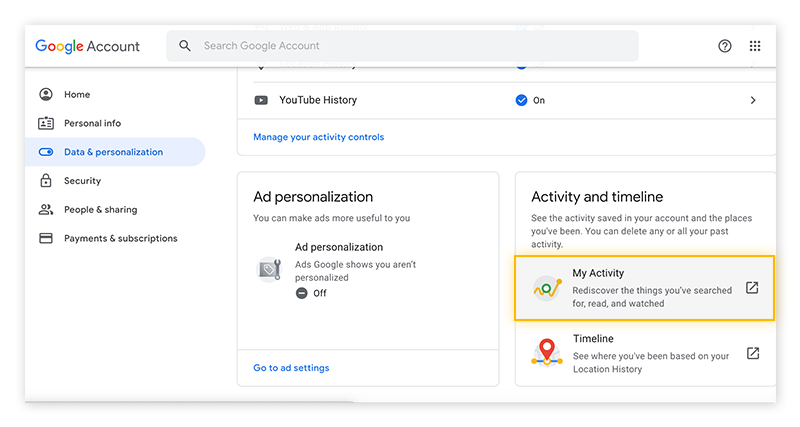Click the search magnifier icon
The width and height of the screenshot is (800, 427).
click(x=185, y=46)
